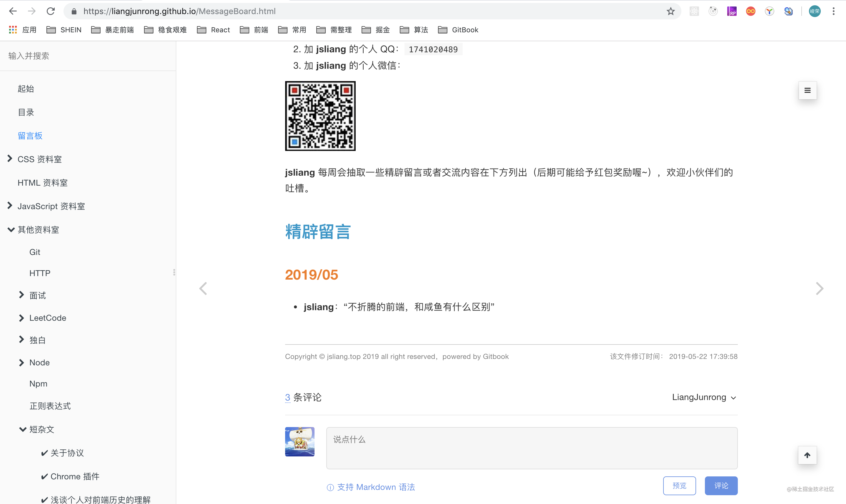Click the 精辟留言 heading
846x504 pixels.
coord(318,232)
